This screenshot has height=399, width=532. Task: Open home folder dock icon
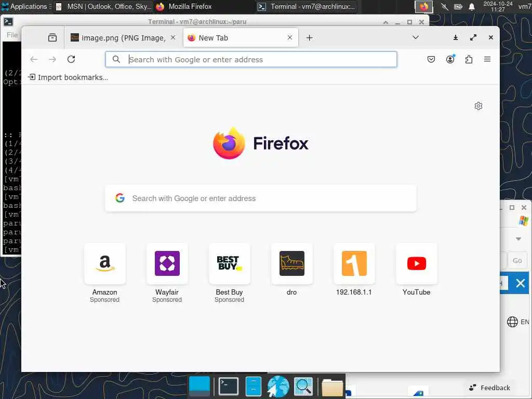coord(332,387)
